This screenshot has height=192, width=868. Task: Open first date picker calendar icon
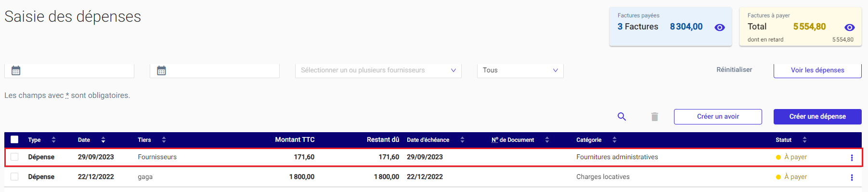(16, 70)
